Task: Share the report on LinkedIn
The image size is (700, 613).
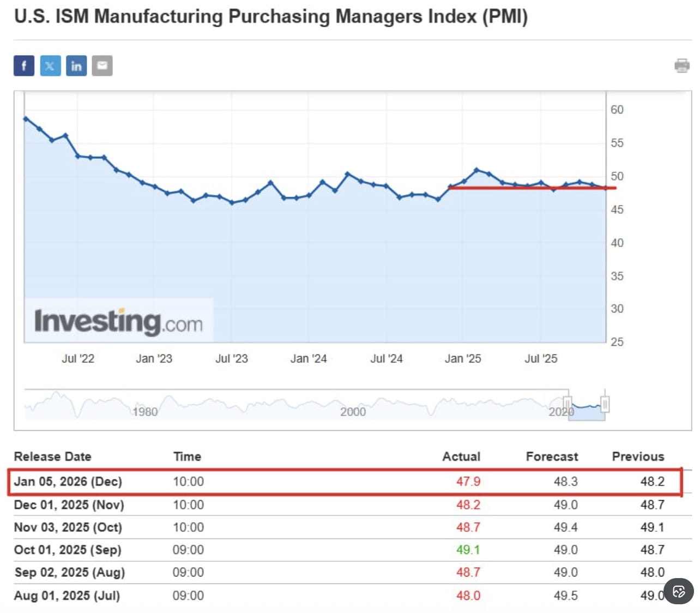Action: pos(76,65)
